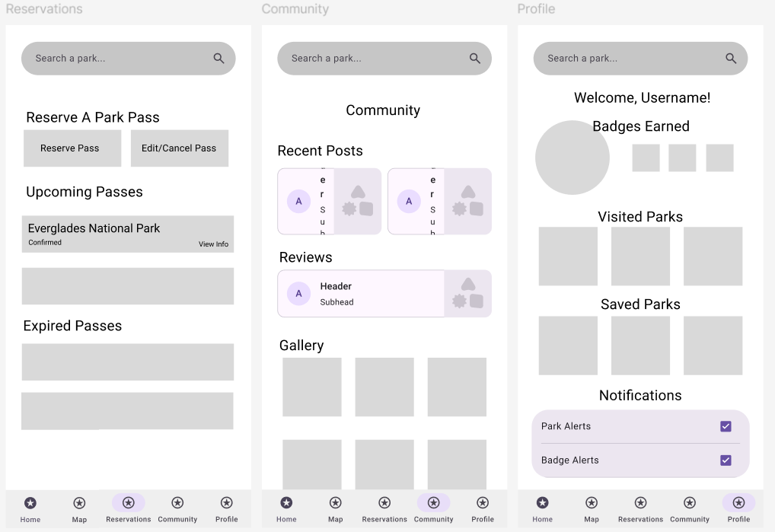Image resolution: width=775 pixels, height=532 pixels.
Task: Tap Map icon in Profile nav bar
Action: click(591, 503)
